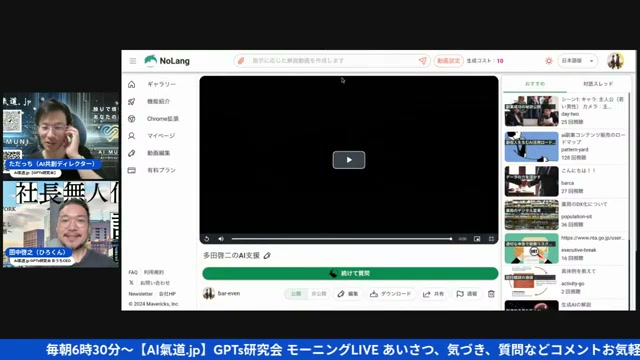Open the population-sit recommended video thumbnail
Screen dimensions: 640x360
click(531, 215)
